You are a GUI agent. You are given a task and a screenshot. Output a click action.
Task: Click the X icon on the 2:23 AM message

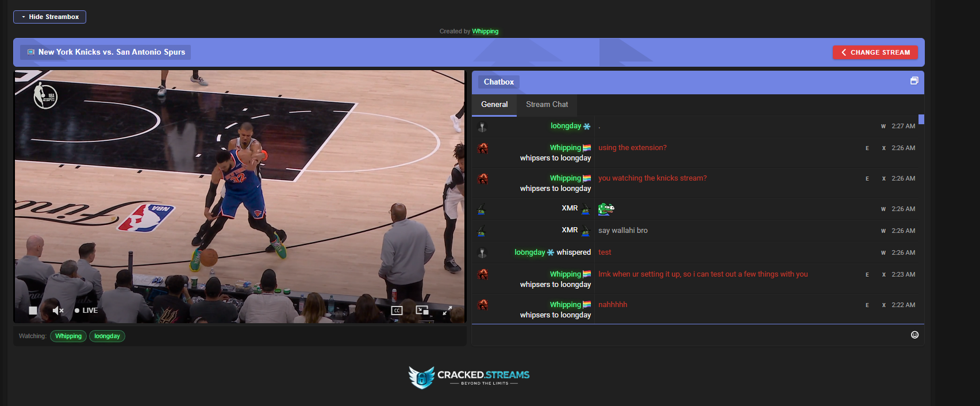coord(884,275)
